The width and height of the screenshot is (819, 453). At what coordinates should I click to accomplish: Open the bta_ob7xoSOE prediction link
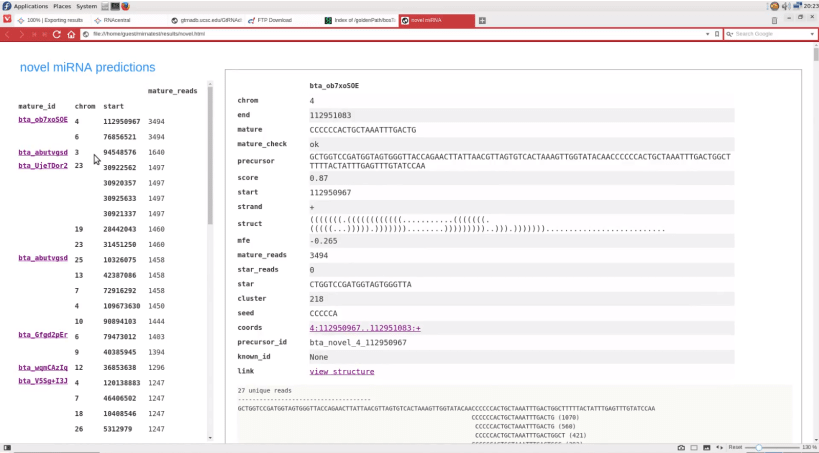43,120
